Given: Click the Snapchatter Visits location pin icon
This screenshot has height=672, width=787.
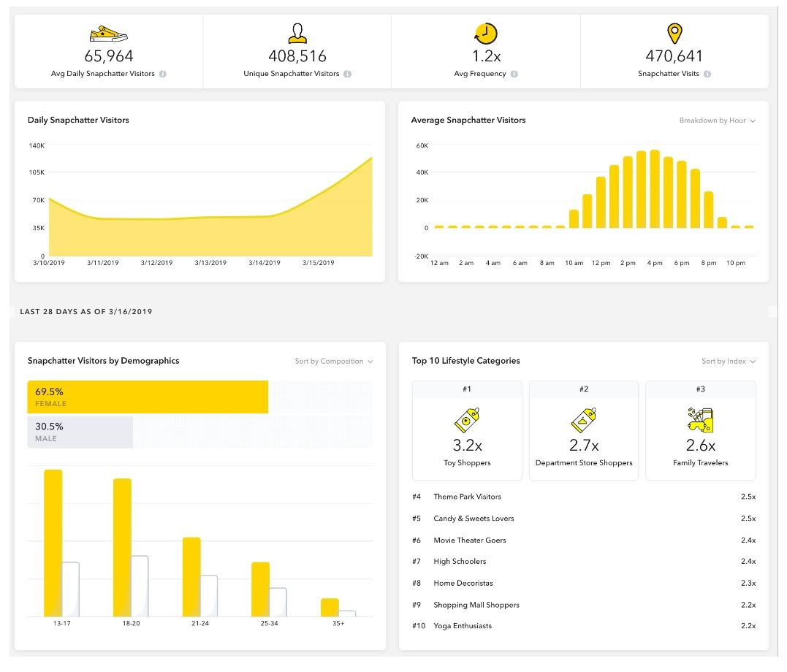Looking at the screenshot, I should [674, 34].
